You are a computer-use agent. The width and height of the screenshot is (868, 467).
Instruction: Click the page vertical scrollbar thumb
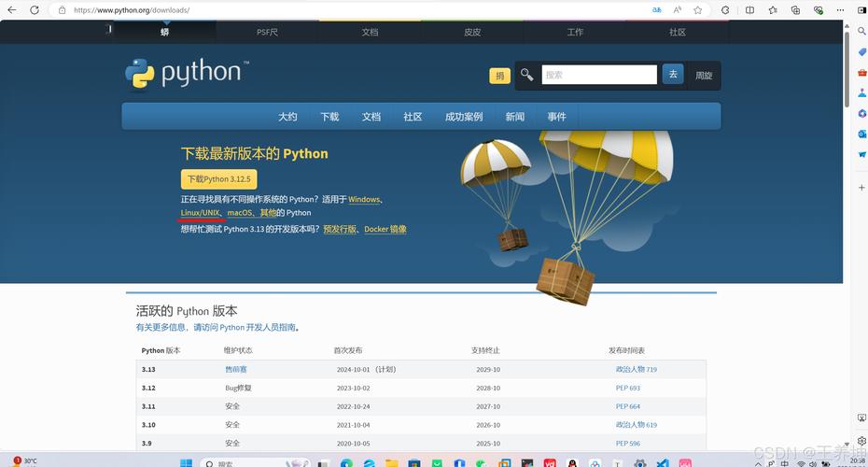coord(847,69)
